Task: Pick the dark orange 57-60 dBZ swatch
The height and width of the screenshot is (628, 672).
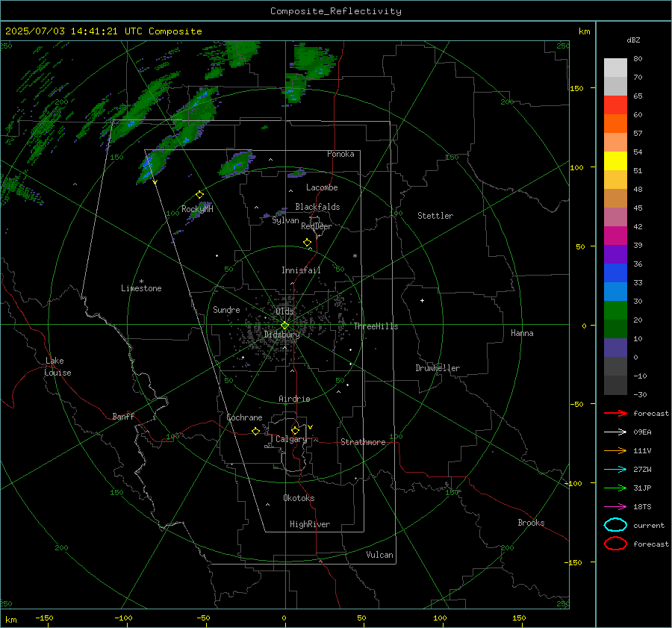Action: tap(615, 124)
